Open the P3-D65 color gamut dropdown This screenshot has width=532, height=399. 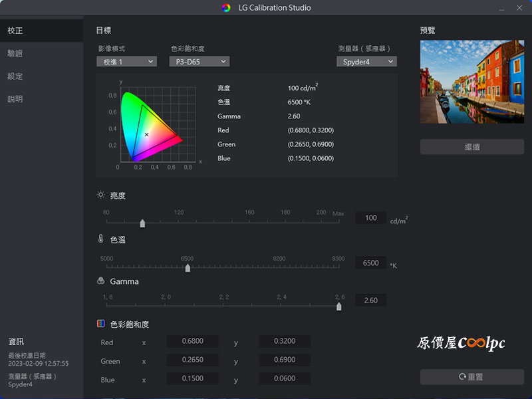[x=199, y=62]
